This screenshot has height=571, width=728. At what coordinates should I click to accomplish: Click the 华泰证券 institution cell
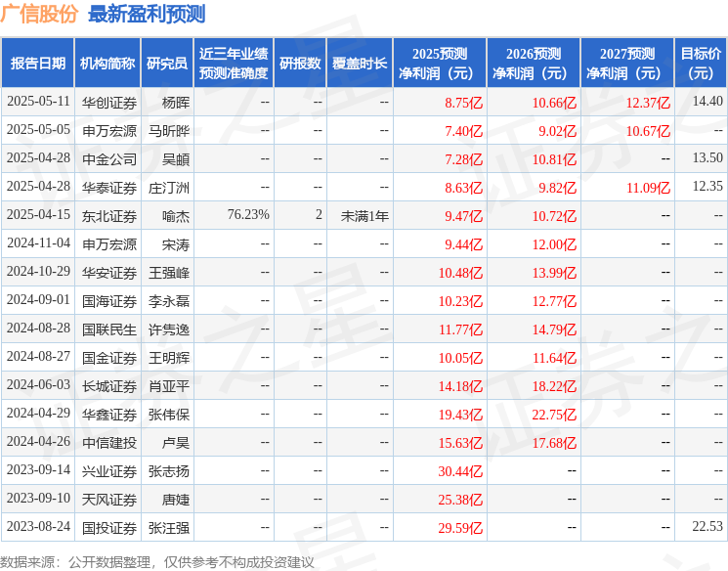109,188
